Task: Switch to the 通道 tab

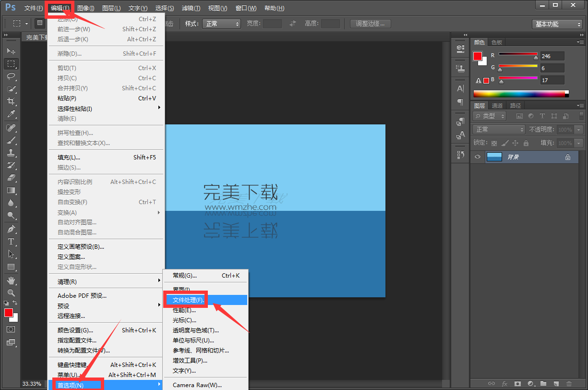Action: (497, 106)
